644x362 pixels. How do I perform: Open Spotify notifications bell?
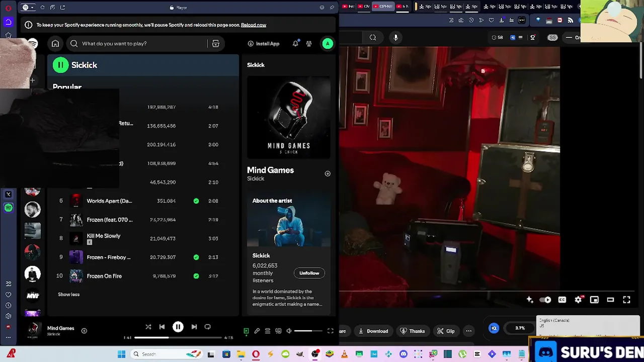[x=295, y=44]
